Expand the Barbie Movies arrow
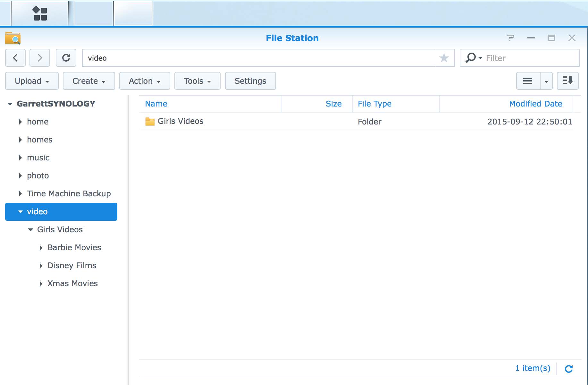The image size is (588, 385). (x=41, y=248)
